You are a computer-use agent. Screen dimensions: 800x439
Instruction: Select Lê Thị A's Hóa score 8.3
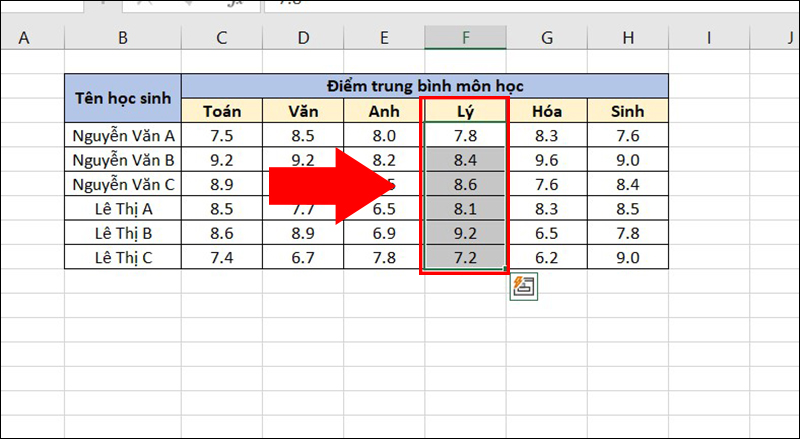click(547, 208)
